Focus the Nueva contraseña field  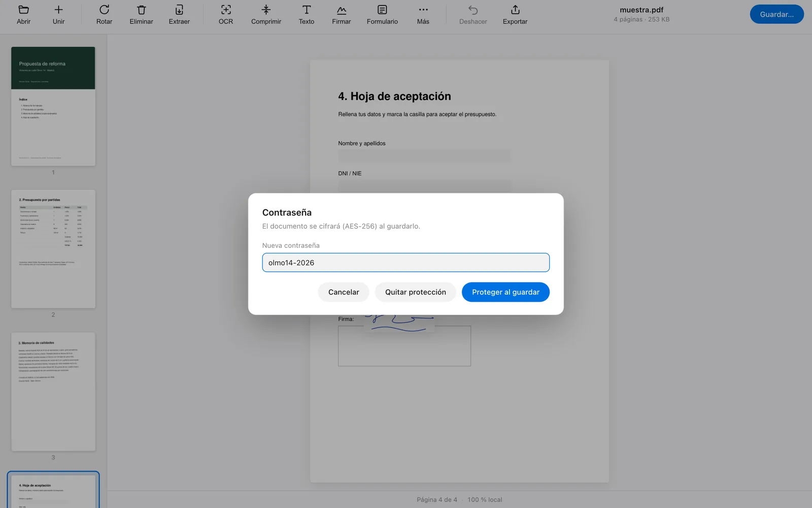coord(406,263)
